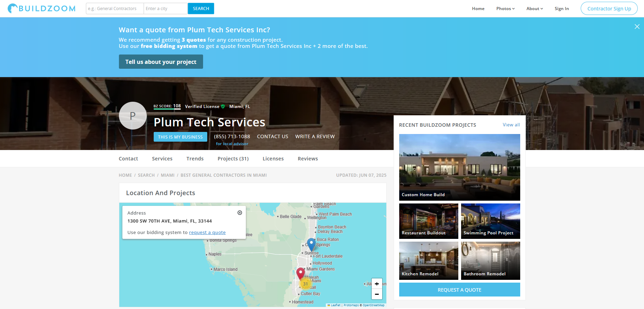
Task: Click the request a quote link
Action: tap(207, 233)
